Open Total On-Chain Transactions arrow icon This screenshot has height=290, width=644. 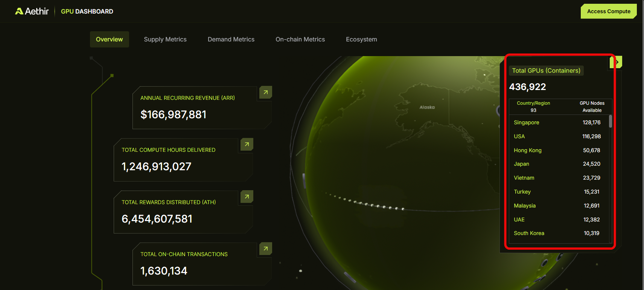tap(266, 249)
